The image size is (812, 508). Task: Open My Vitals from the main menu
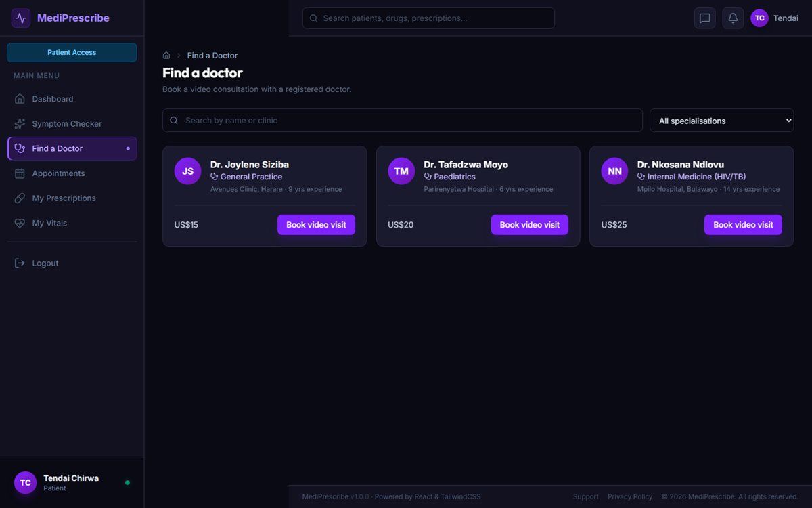[x=72, y=223]
